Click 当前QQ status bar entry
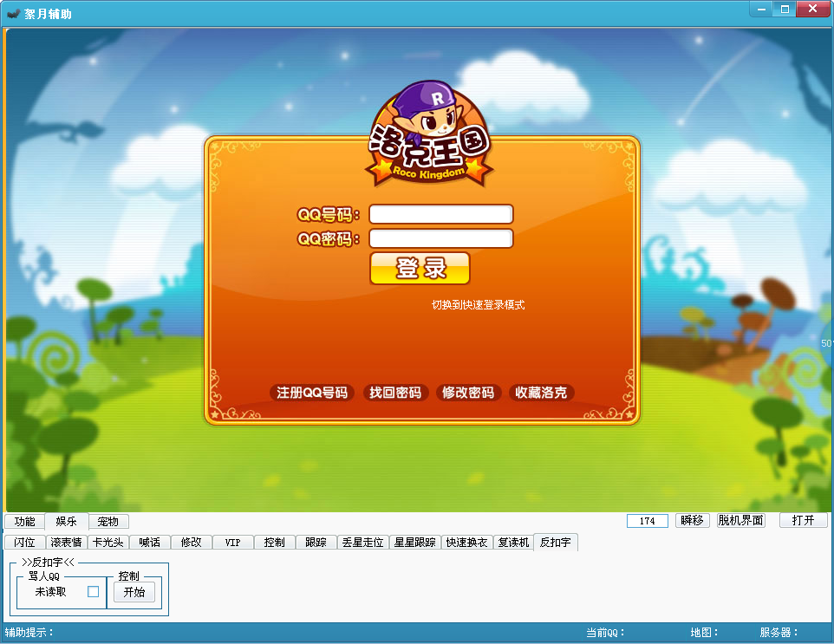This screenshot has height=644, width=834. point(605,633)
